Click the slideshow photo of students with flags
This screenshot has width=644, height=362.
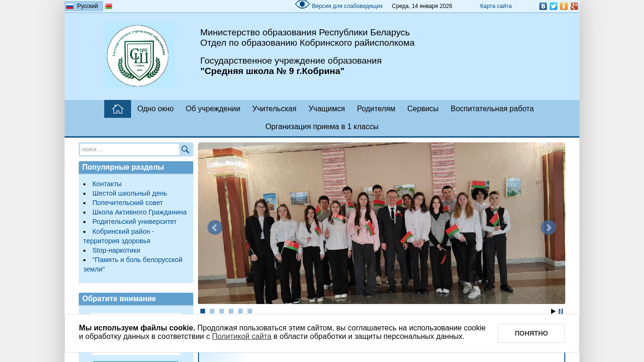[x=381, y=223]
